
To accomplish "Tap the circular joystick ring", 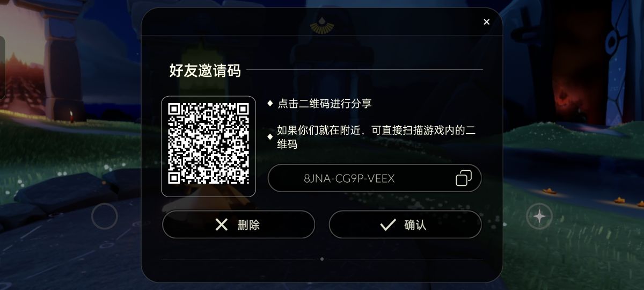I will click(105, 216).
